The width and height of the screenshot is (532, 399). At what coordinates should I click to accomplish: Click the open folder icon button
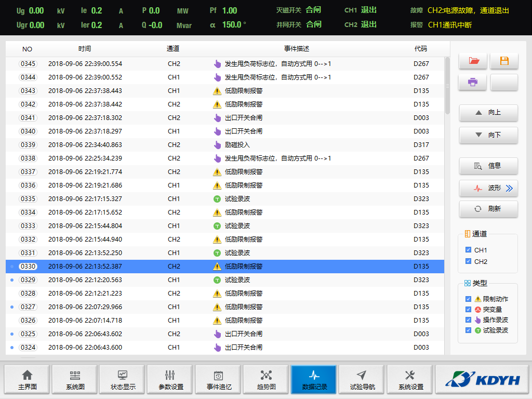[474, 61]
